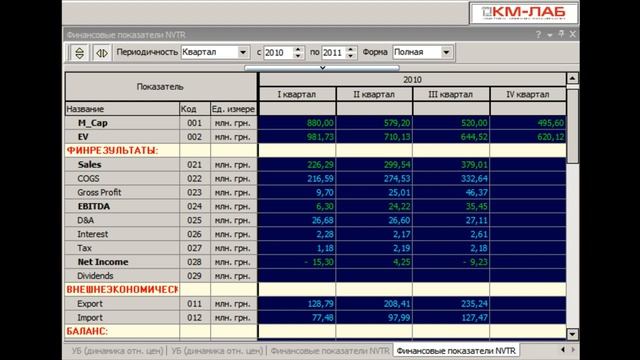Select the Net Income row name
The width and height of the screenshot is (640, 360).
(103, 262)
